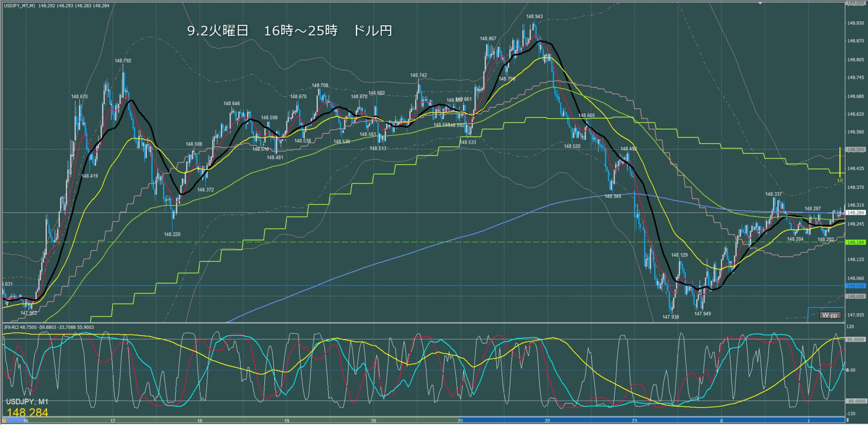Click the 21 hour marker on the time axis

(460, 421)
